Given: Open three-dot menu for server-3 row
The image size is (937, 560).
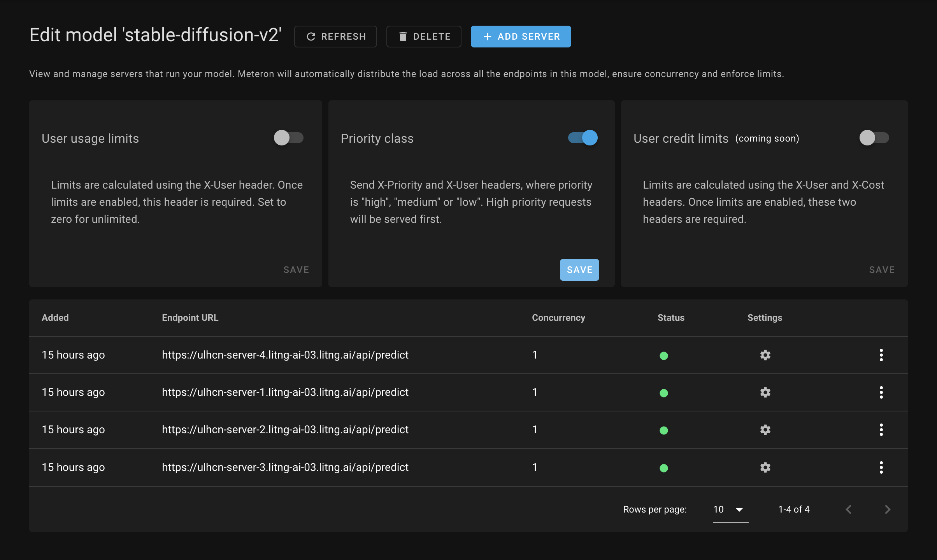Looking at the screenshot, I should pos(881,467).
